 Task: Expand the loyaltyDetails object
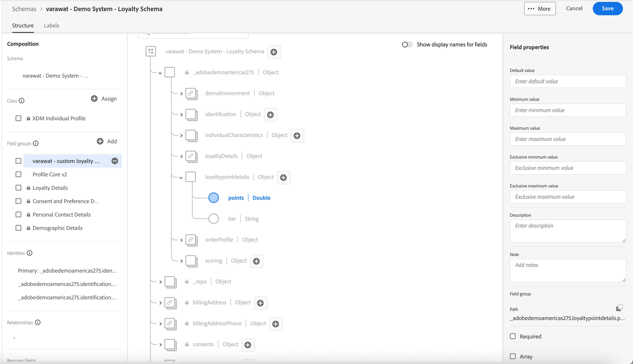click(181, 156)
